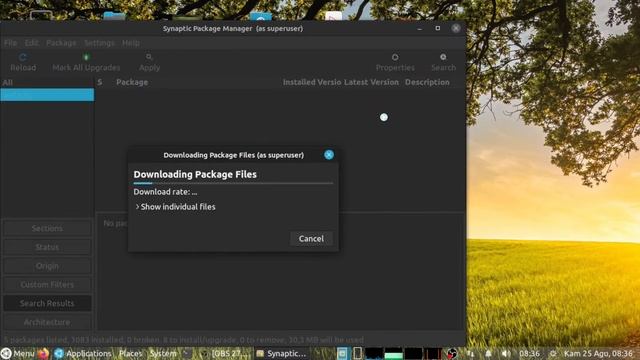Launch Firefox from the panel
640x360 pixels.
[x=44, y=353]
